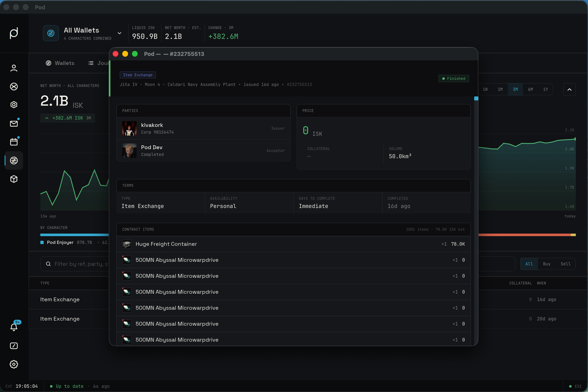Select the All contracts filter
The image size is (588, 392).
[x=529, y=264]
